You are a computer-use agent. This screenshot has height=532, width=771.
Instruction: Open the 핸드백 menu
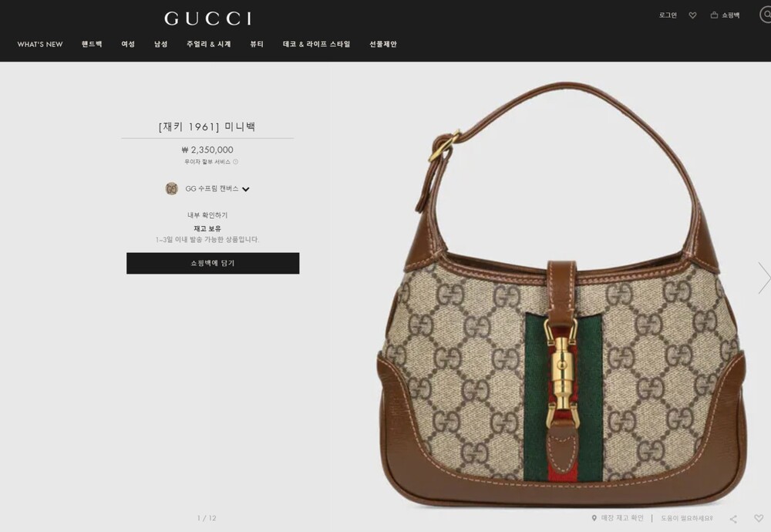[92, 44]
